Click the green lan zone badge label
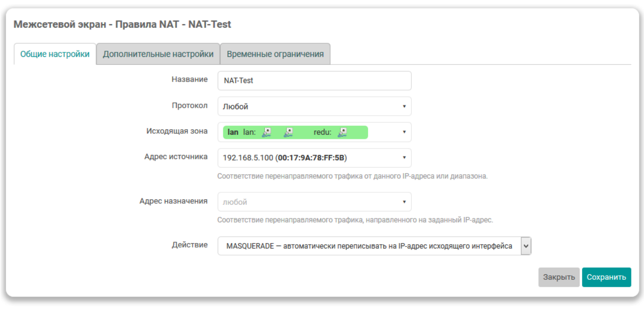Screen dimensions: 644x309 233,132
